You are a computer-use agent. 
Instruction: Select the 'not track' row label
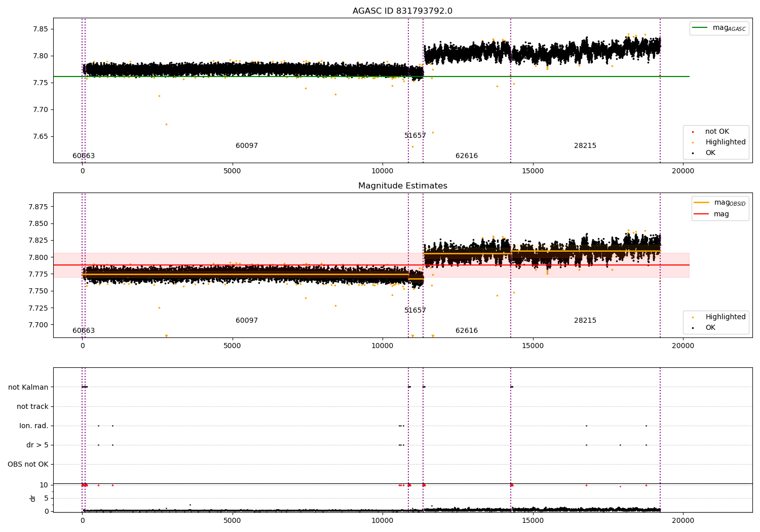[32, 406]
